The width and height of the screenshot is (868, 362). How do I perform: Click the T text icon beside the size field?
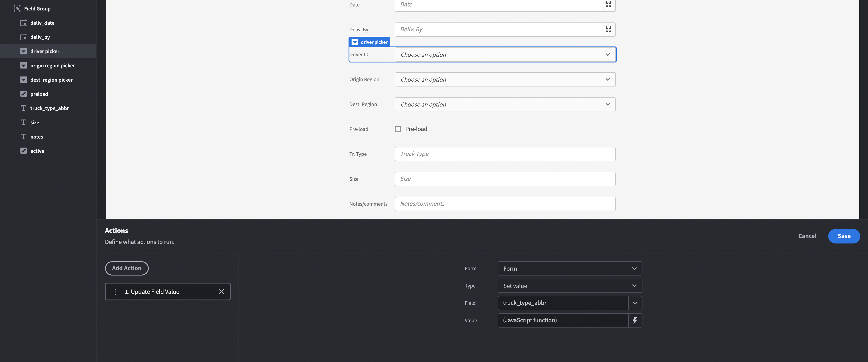23,122
